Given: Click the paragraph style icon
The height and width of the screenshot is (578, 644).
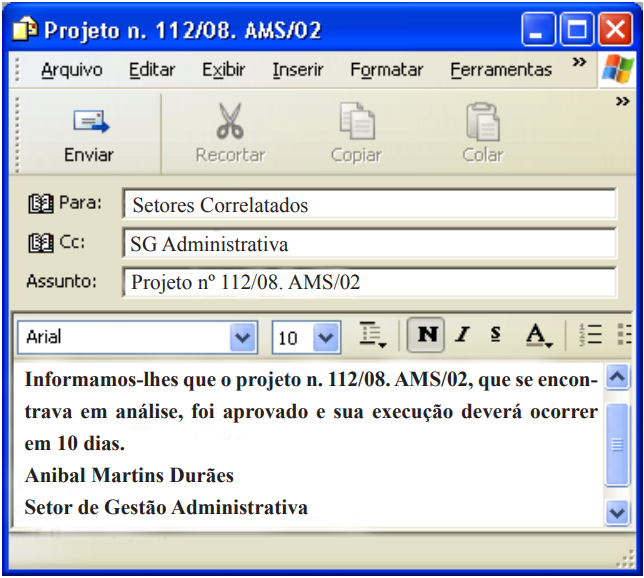Looking at the screenshot, I should (x=374, y=336).
